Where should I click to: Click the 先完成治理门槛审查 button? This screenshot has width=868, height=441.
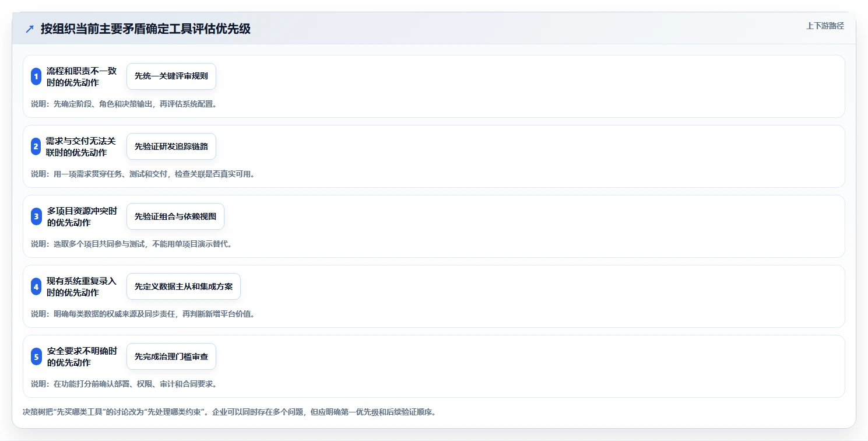tap(171, 356)
